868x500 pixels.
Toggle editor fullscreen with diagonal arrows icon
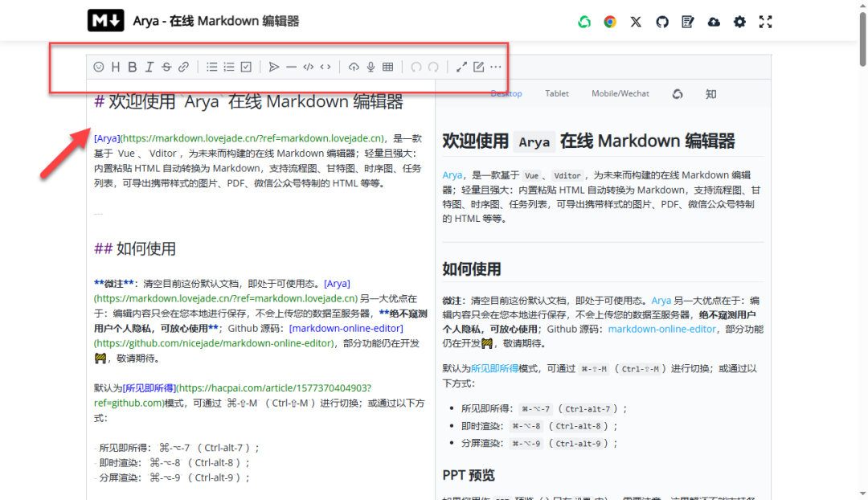click(461, 67)
